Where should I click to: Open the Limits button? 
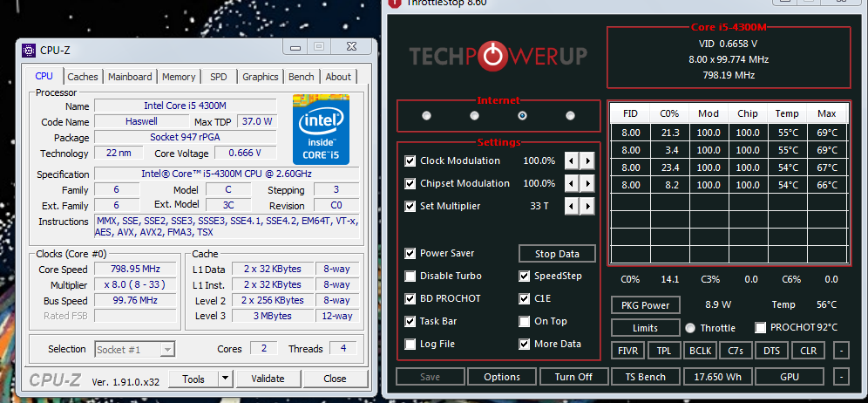[x=646, y=328]
